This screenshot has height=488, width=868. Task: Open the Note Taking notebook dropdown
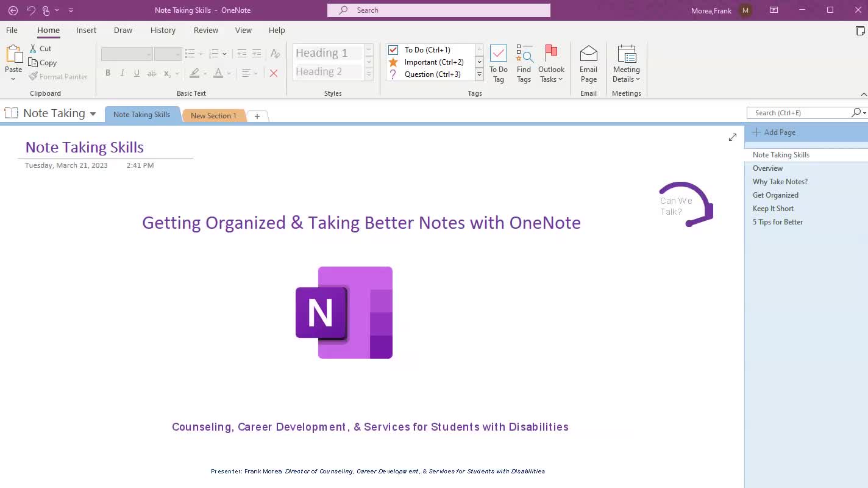(x=93, y=113)
